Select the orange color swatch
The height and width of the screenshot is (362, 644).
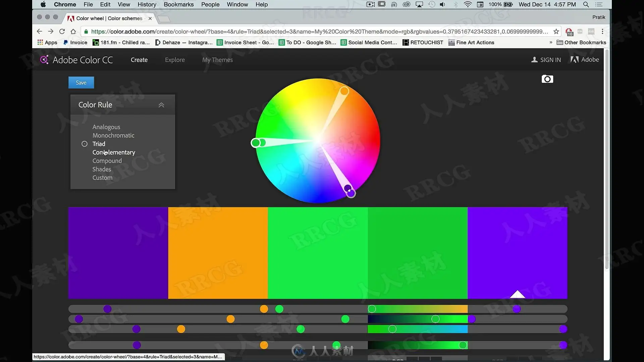point(218,253)
